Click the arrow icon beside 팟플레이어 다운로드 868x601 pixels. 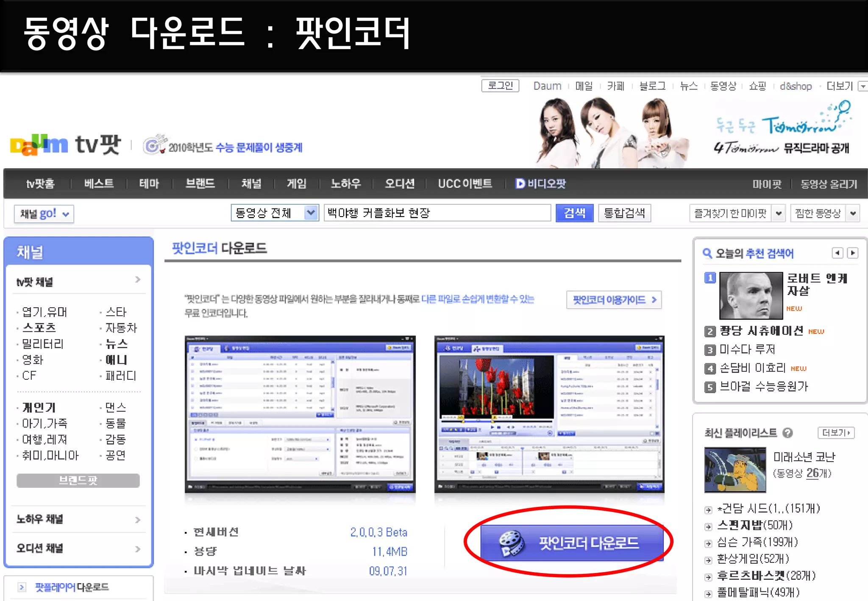[x=22, y=587]
